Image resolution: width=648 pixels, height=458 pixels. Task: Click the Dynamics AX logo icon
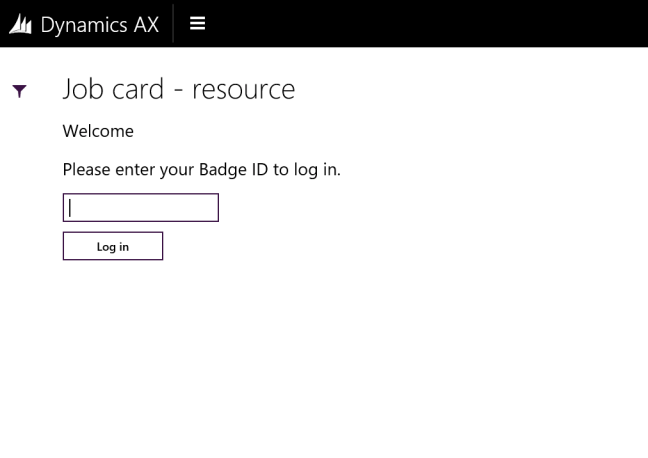pyautogui.click(x=20, y=25)
